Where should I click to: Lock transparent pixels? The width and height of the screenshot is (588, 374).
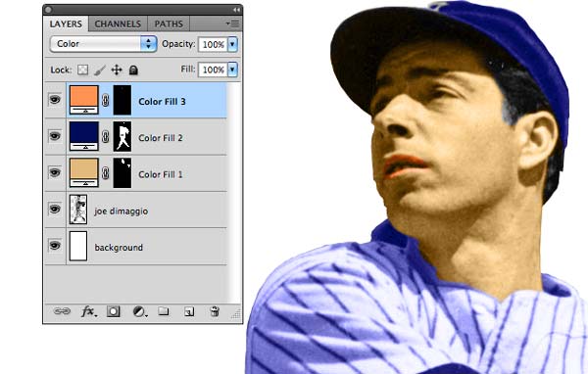coord(83,70)
